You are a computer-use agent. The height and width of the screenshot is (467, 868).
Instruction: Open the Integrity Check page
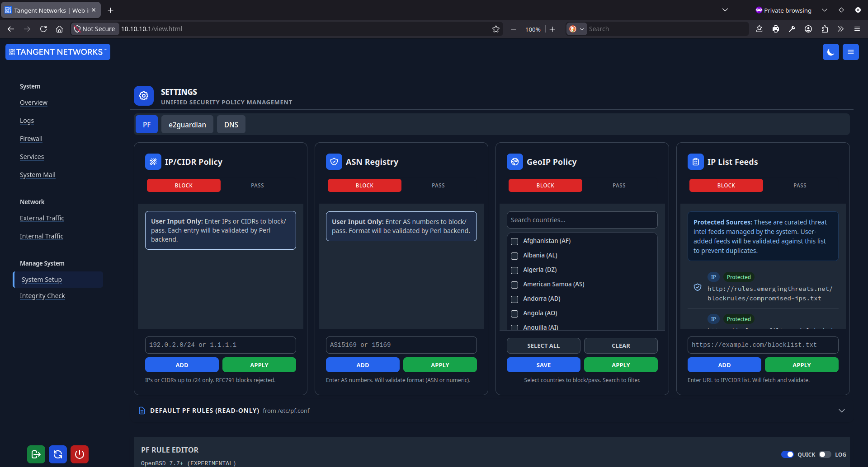pyautogui.click(x=42, y=296)
